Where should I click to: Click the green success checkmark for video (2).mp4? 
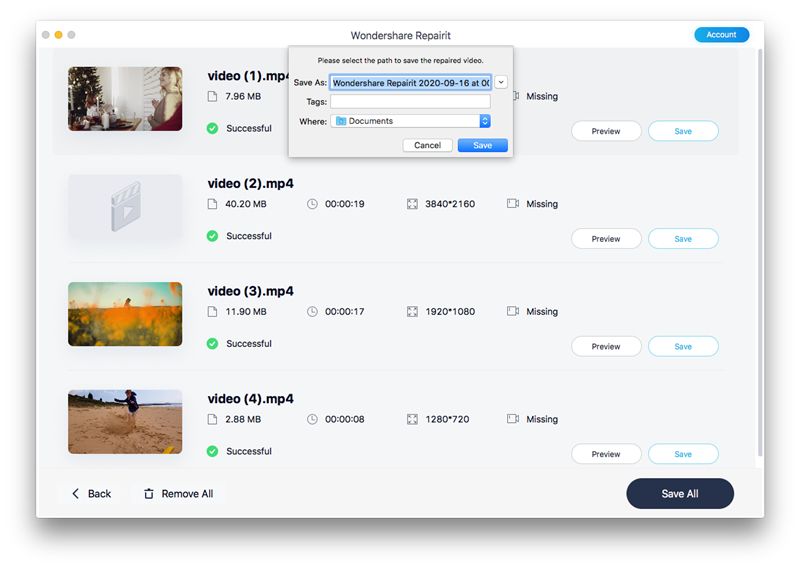(212, 236)
